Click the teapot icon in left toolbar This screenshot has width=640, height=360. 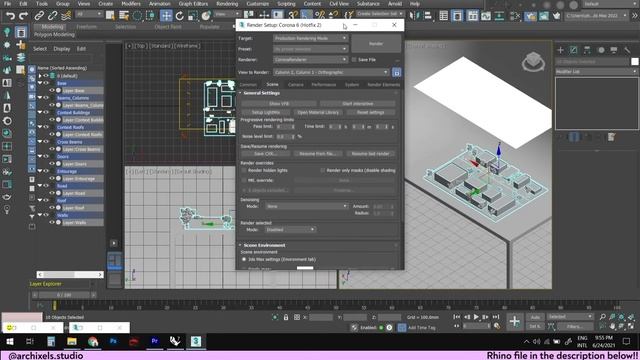[7, 197]
